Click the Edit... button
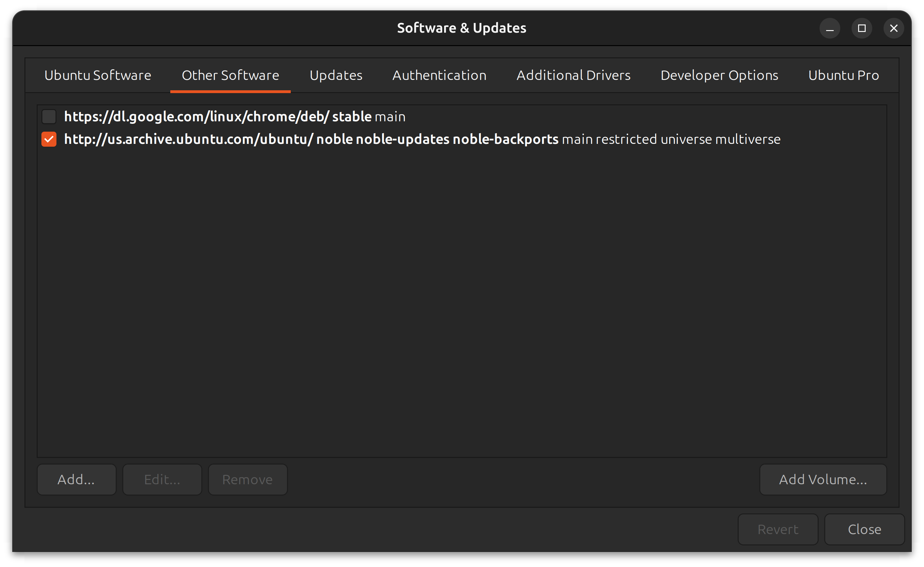This screenshot has height=567, width=924. pyautogui.click(x=162, y=479)
